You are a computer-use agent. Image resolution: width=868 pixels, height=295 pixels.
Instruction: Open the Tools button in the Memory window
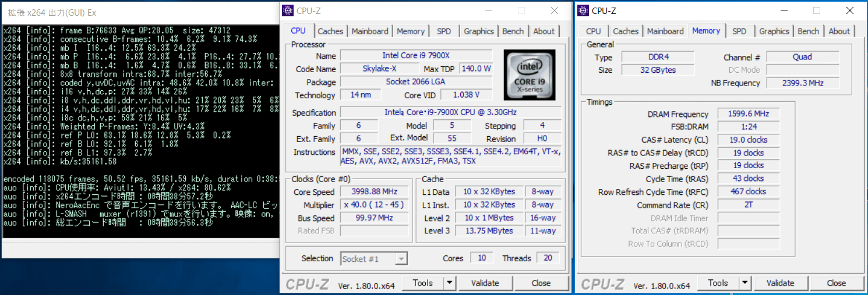pos(718,283)
